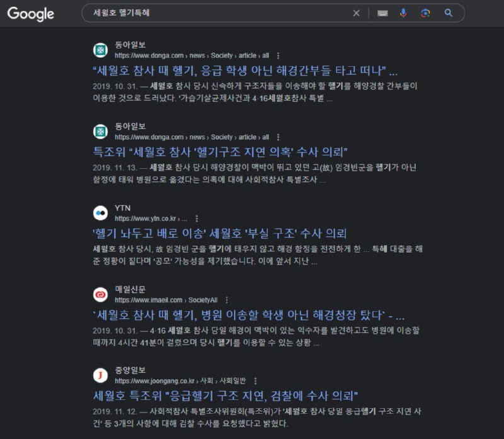Screen dimensions: 504x439
Task: Click the 매일신문 favicon
Action: (100, 295)
